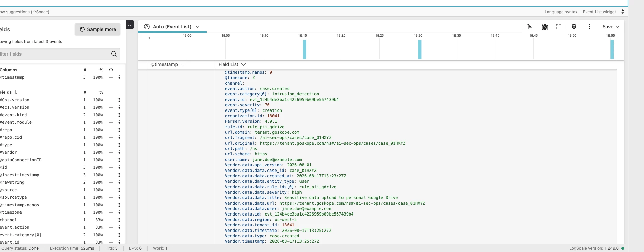Click the #event.kind field name
The width and height of the screenshot is (644, 252).
13,115
